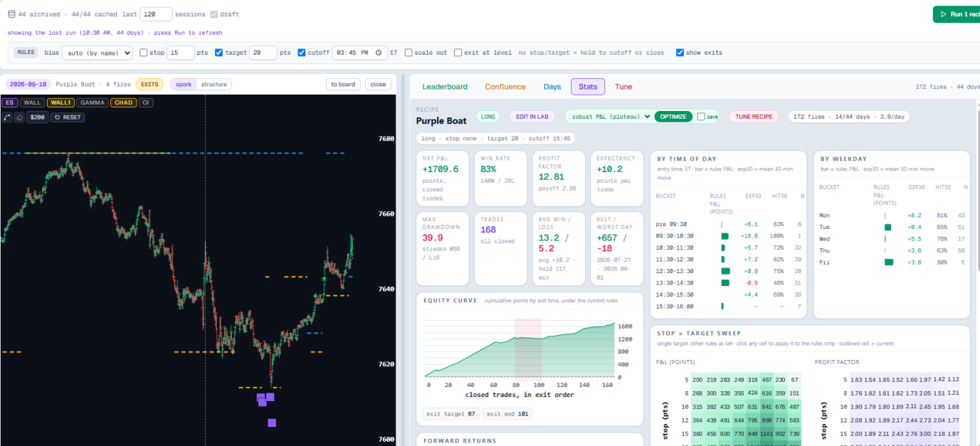
Task: Toggle the ES chip on chart
Action: [9, 102]
